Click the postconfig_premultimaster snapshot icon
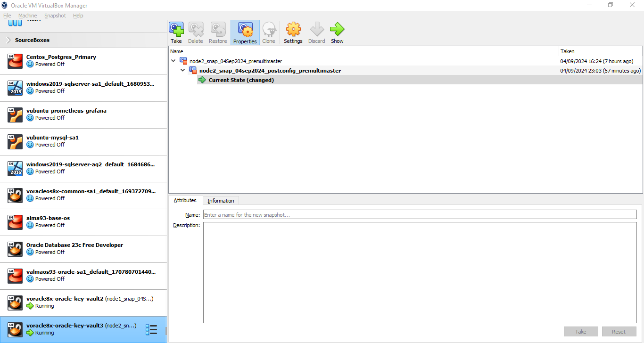644x343 pixels. [193, 70]
